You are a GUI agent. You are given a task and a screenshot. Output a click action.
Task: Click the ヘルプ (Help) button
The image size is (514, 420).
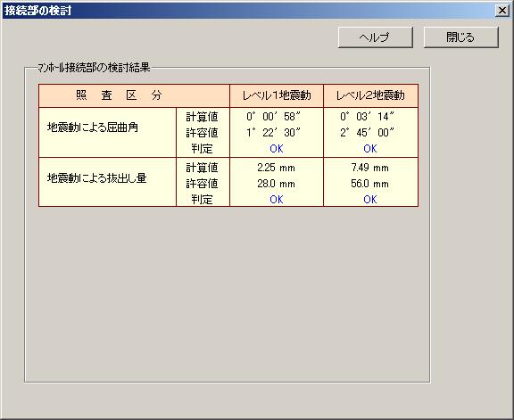(375, 37)
